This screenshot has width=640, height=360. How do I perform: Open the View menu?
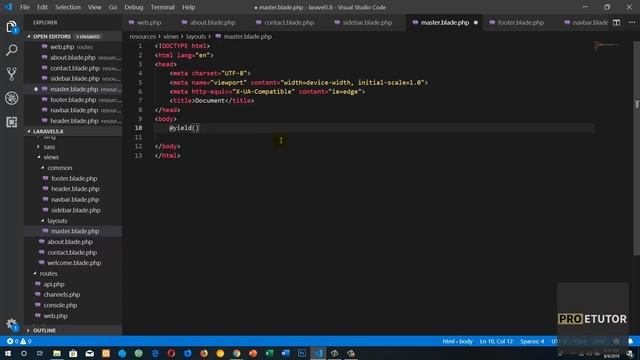pos(94,7)
